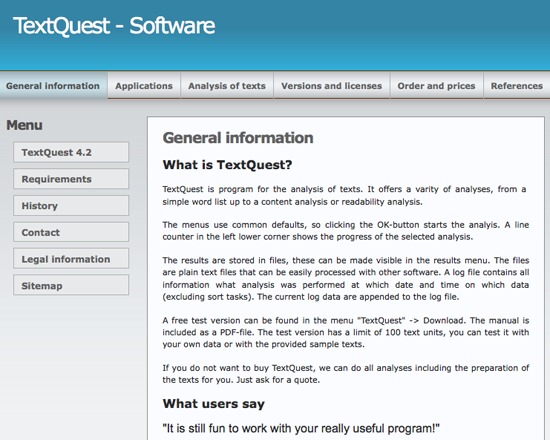Select the References tab
Viewport: 550px width, 440px height.
517,86
